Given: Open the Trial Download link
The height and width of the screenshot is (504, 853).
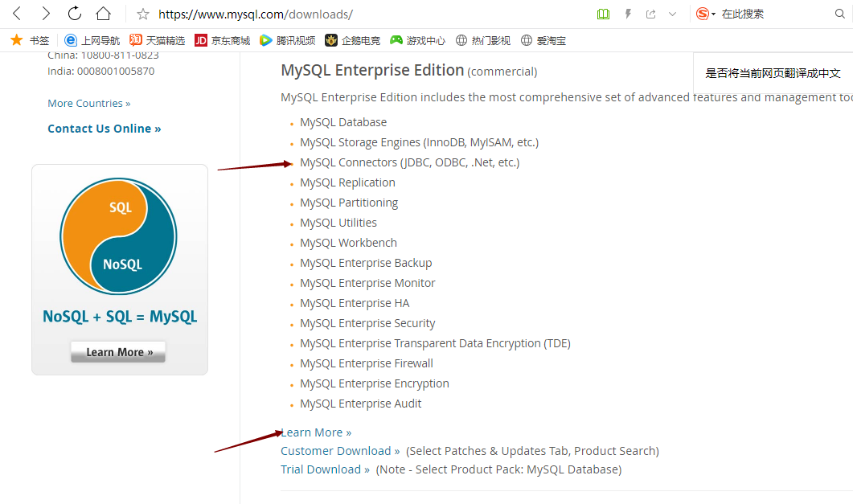Looking at the screenshot, I should coord(325,469).
